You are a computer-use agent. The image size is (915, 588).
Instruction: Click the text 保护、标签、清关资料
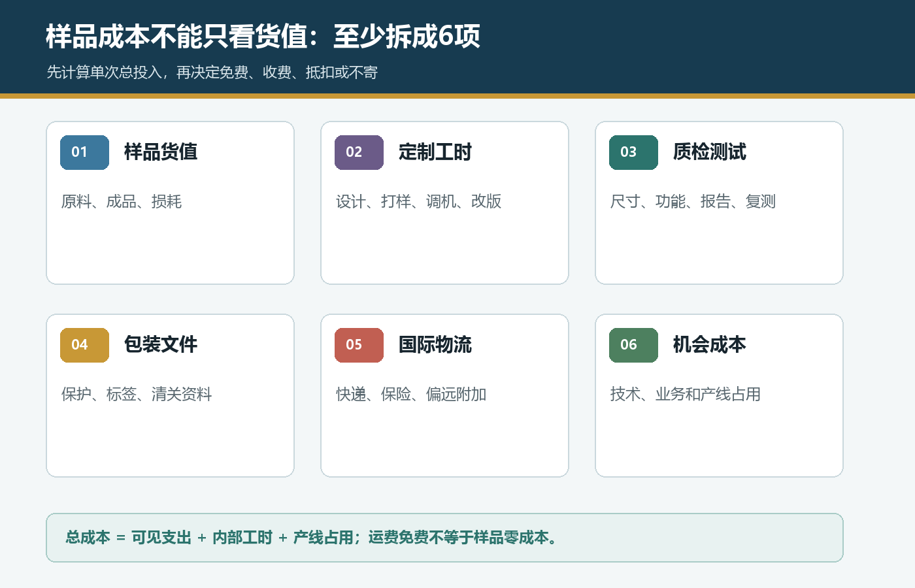point(137,394)
